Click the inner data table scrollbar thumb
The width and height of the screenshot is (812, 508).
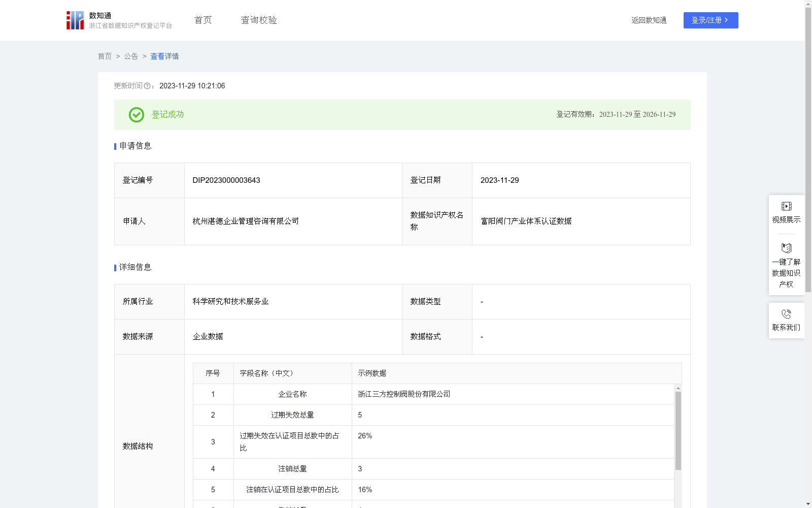coord(678,431)
